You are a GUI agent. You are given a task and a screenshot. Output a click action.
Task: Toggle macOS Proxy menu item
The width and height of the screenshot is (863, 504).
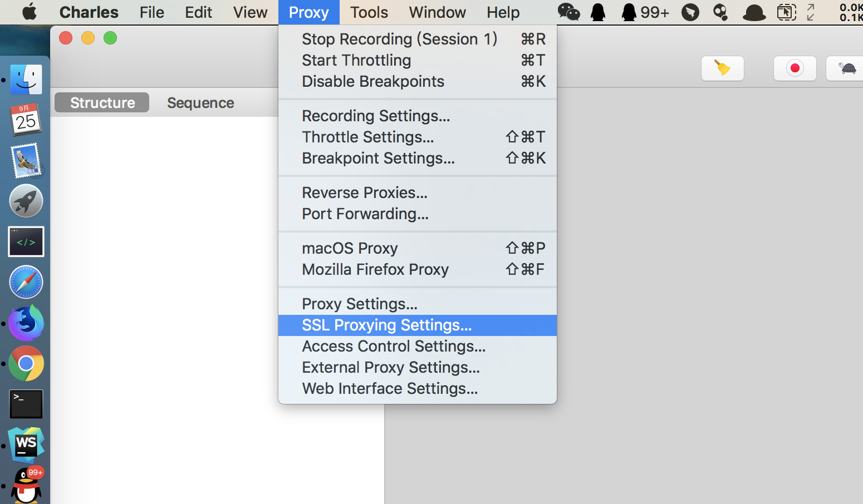[418, 248]
